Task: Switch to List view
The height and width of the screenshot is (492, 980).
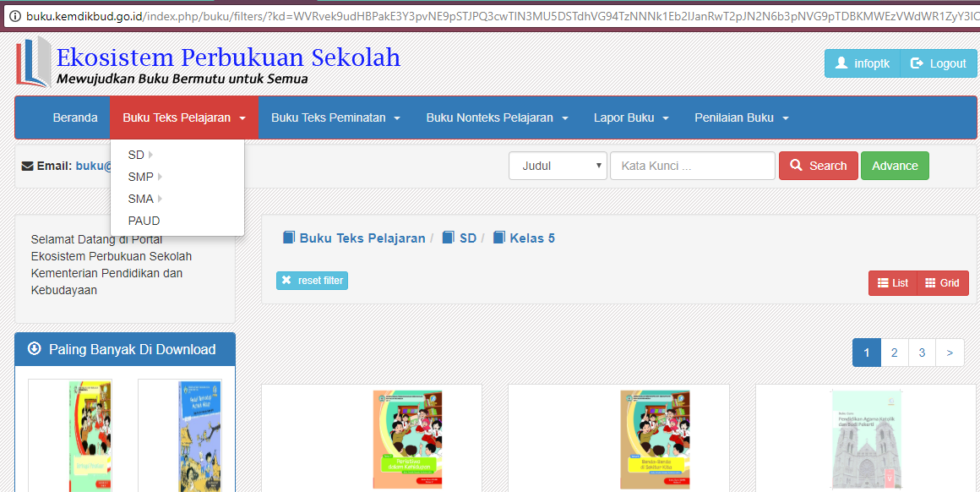Action: point(892,282)
